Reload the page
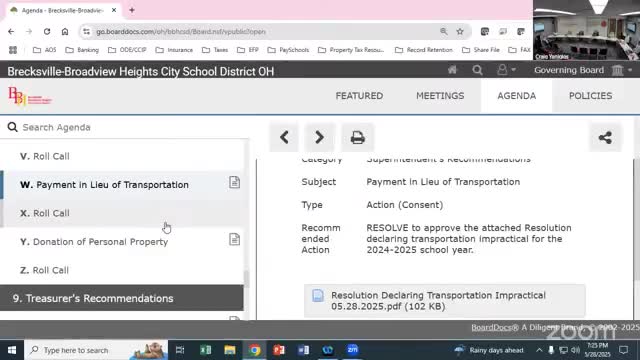640x360 pixels. click(x=47, y=31)
